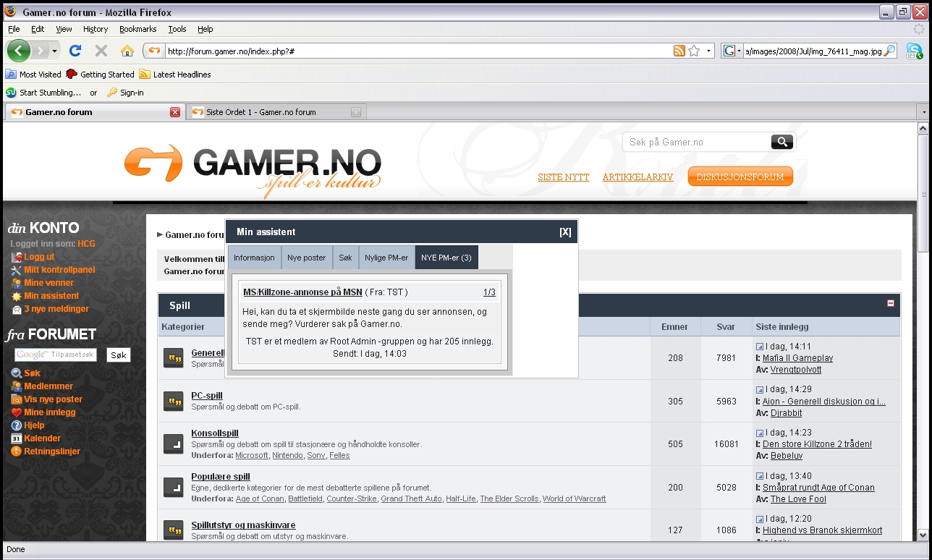
Task: Open the Most Visited bookmarks folder
Action: coord(33,75)
